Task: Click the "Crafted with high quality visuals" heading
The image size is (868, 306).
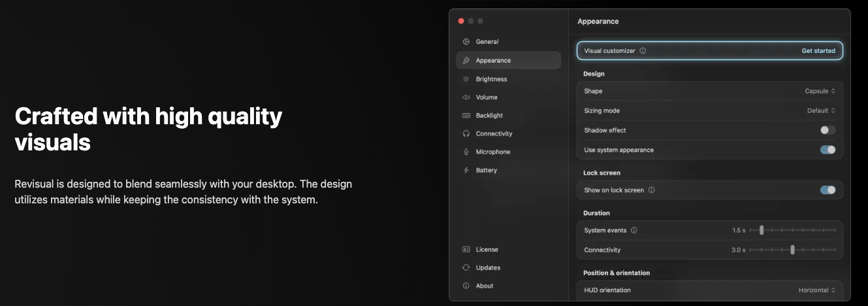Action: [x=148, y=129]
